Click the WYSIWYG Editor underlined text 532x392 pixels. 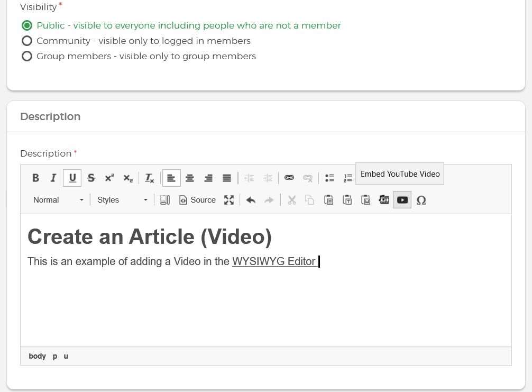pyautogui.click(x=273, y=261)
